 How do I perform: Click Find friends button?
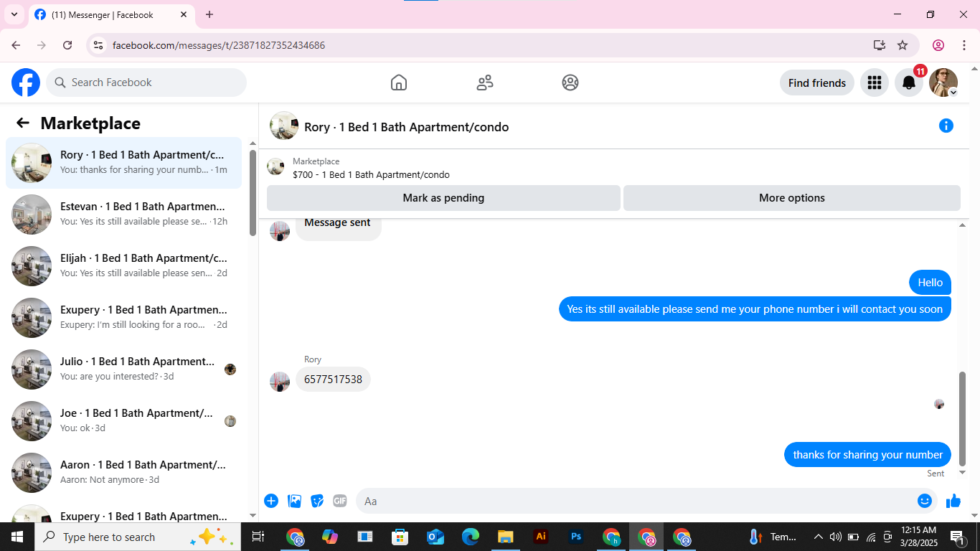click(x=817, y=83)
